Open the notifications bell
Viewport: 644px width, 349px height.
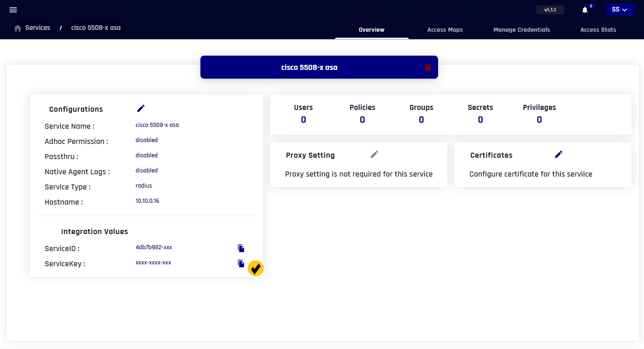coord(585,10)
